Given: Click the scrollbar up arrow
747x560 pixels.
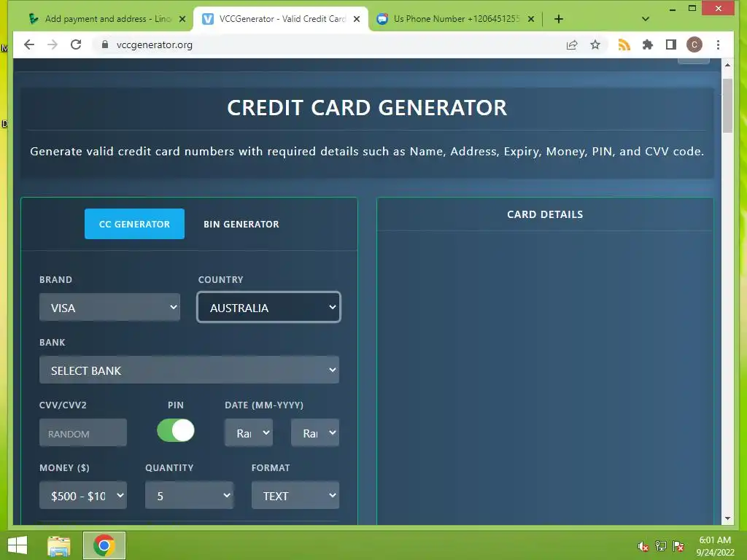Looking at the screenshot, I should [727, 65].
